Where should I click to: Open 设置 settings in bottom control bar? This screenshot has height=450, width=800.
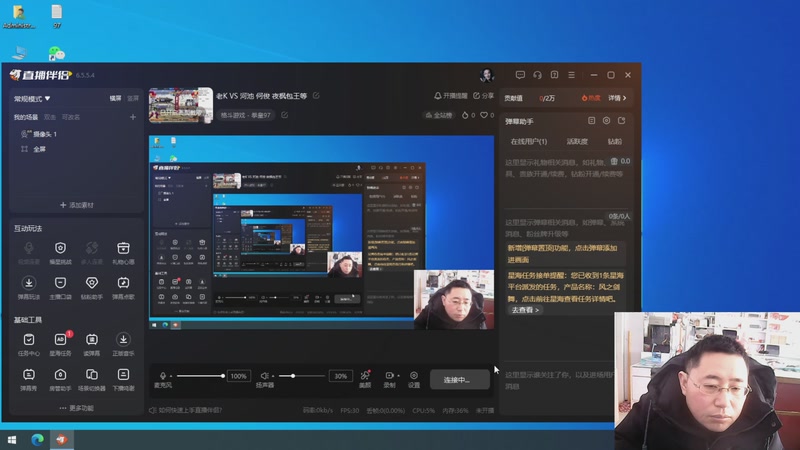click(x=414, y=376)
